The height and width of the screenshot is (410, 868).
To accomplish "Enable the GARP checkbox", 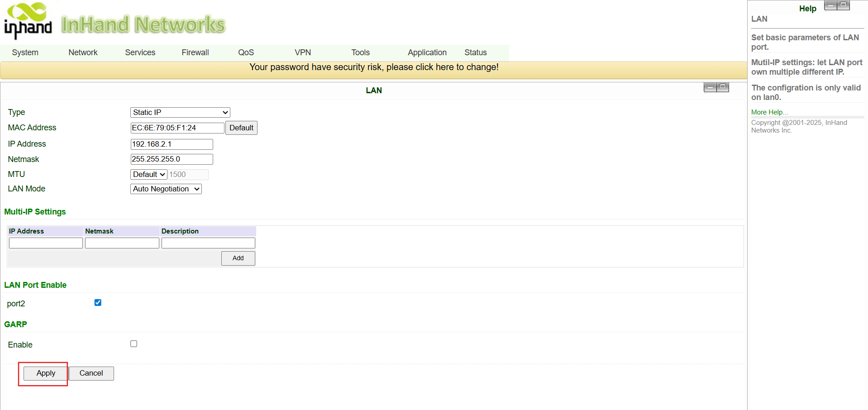I will click(x=134, y=344).
